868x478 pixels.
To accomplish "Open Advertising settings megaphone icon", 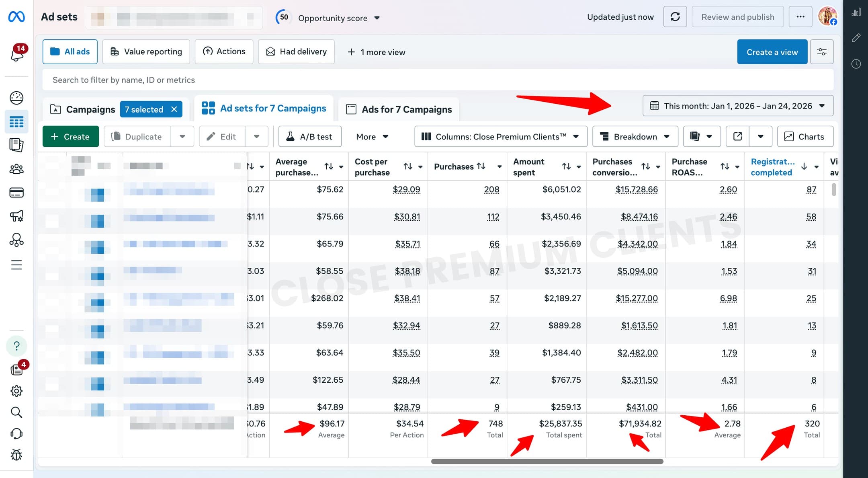I will click(16, 216).
